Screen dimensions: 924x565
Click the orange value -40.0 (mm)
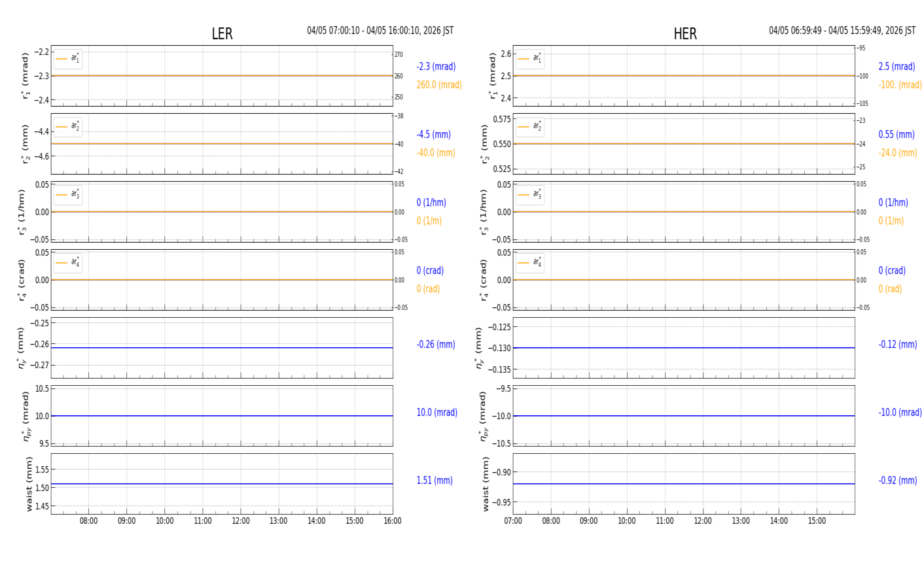tap(436, 153)
